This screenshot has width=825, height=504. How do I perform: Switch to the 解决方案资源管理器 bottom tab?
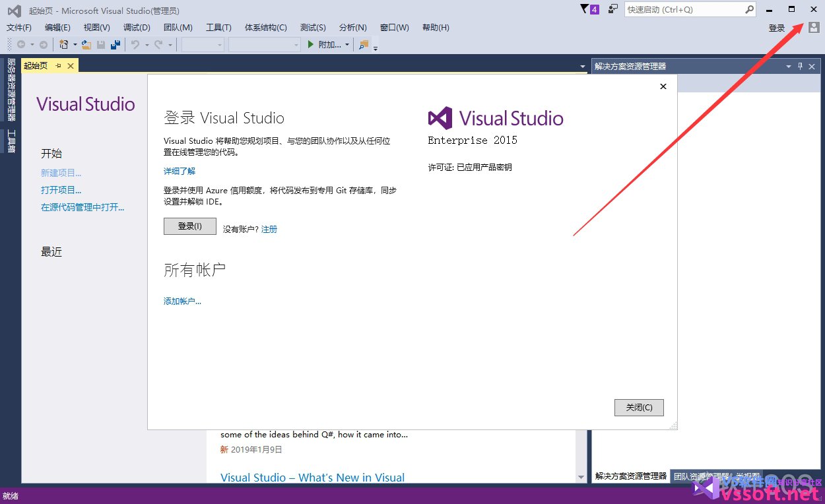tap(630, 476)
